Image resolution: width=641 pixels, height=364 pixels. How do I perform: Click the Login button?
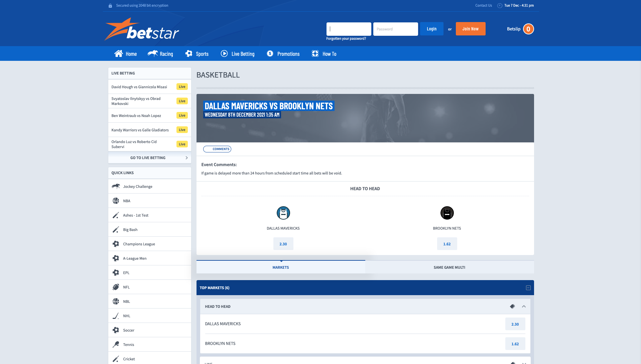point(431,29)
